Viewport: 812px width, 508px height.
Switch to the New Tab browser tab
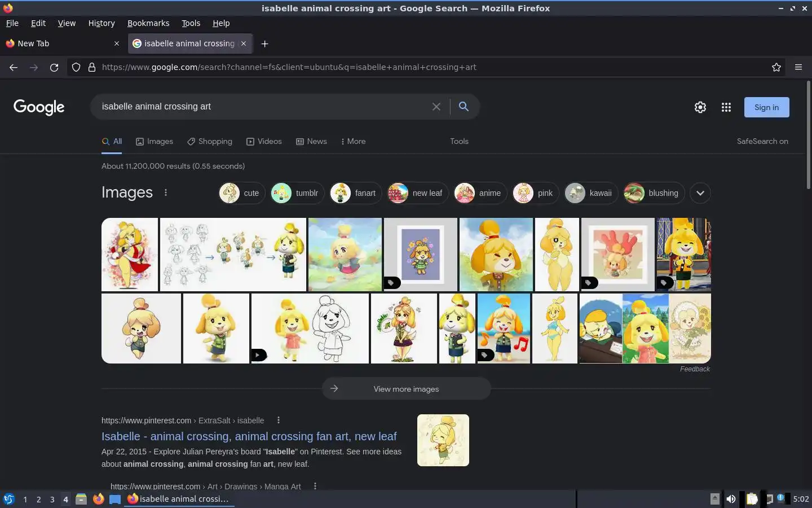[x=62, y=43]
